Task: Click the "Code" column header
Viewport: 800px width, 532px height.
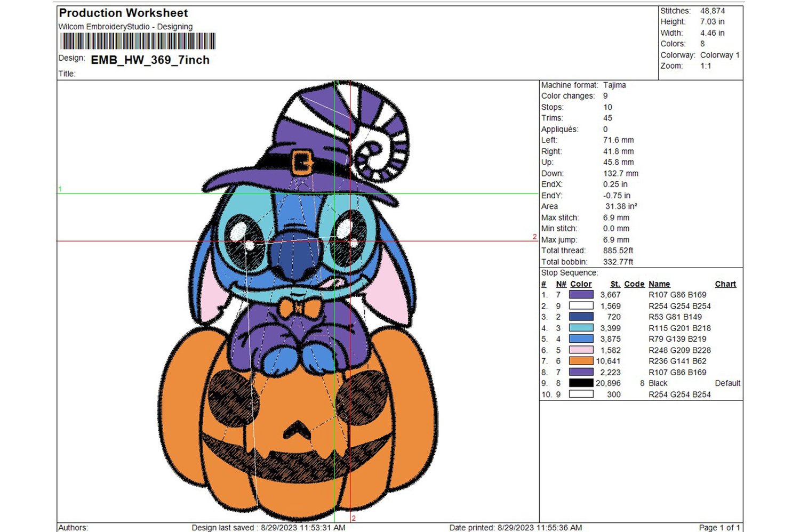Action: tap(634, 284)
